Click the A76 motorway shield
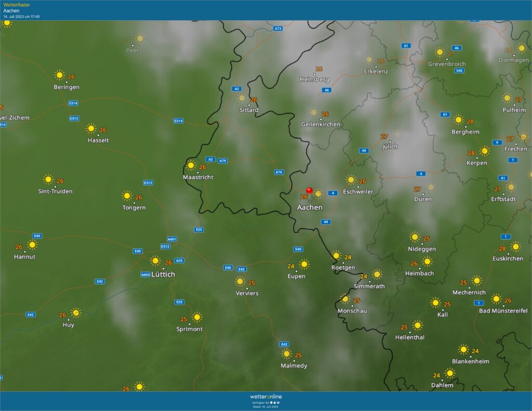This screenshot has height=411, width=532. coord(278,172)
